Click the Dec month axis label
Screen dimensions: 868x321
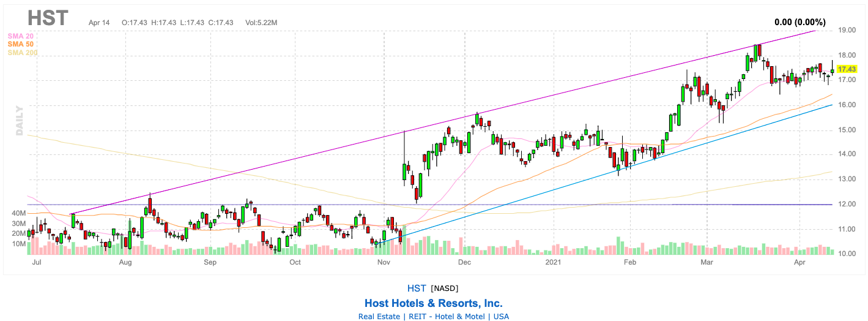(x=464, y=262)
